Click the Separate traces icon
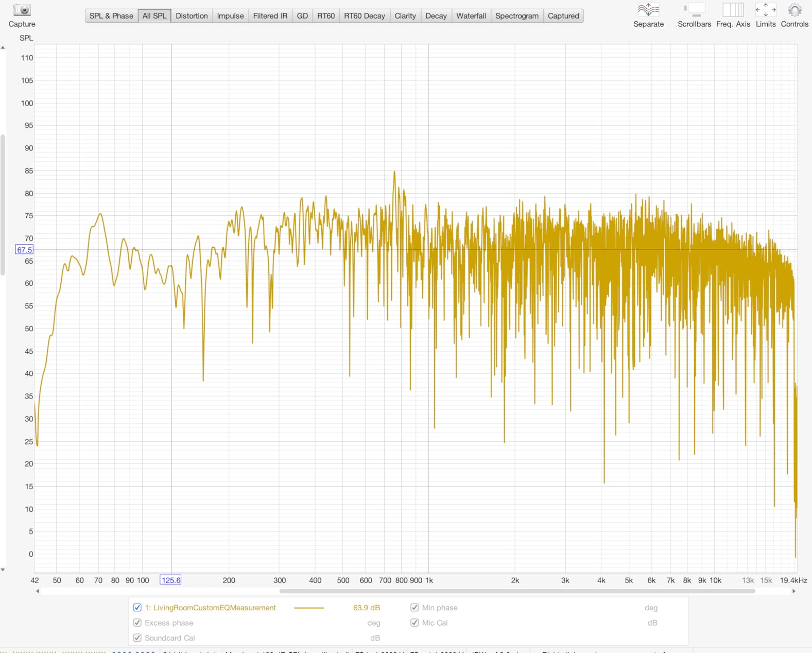Viewport: 812px width, 653px height. pos(648,10)
